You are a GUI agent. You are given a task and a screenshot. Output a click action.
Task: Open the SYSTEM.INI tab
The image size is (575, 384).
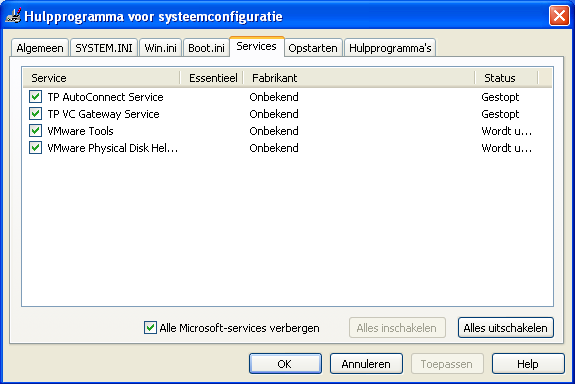tap(104, 48)
